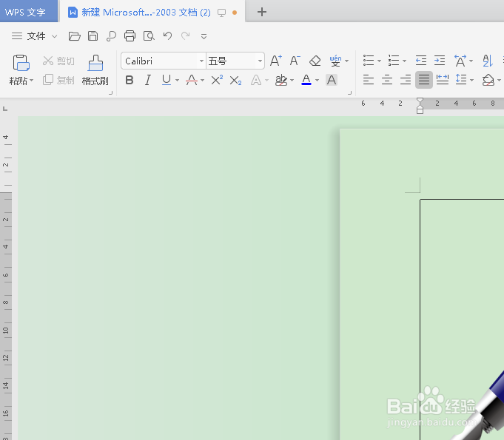This screenshot has width=504, height=440.
Task: Increase paragraph indent
Action: [440, 61]
